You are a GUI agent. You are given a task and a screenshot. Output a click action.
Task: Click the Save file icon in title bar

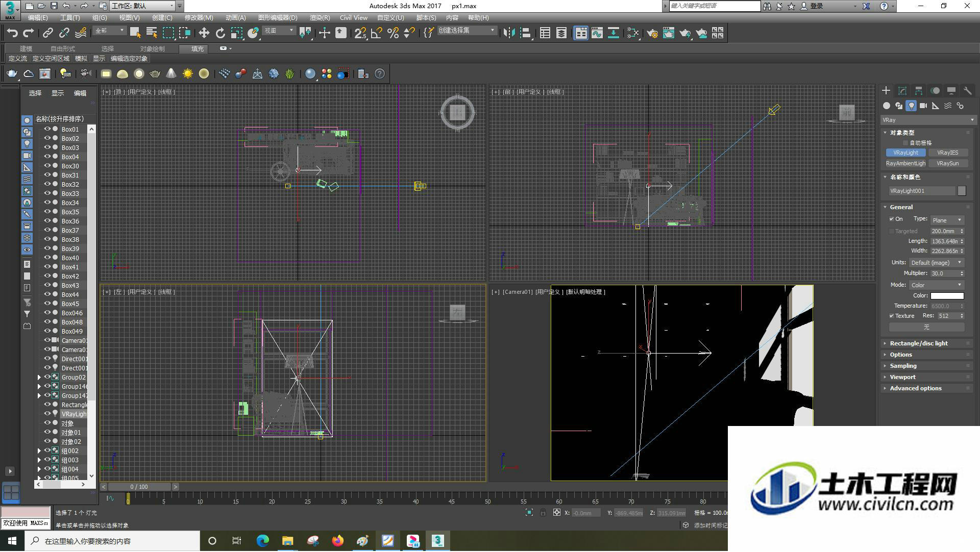pos(54,6)
